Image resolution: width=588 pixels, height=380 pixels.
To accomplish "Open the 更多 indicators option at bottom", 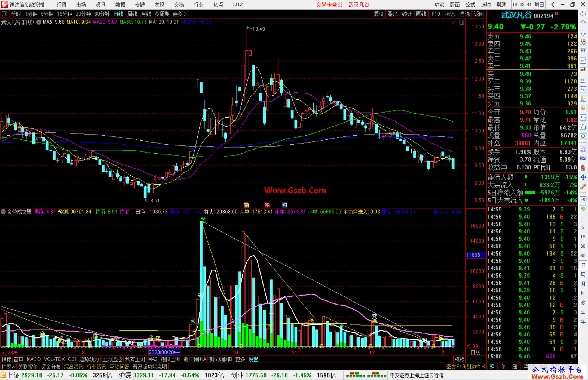I will coord(240,360).
